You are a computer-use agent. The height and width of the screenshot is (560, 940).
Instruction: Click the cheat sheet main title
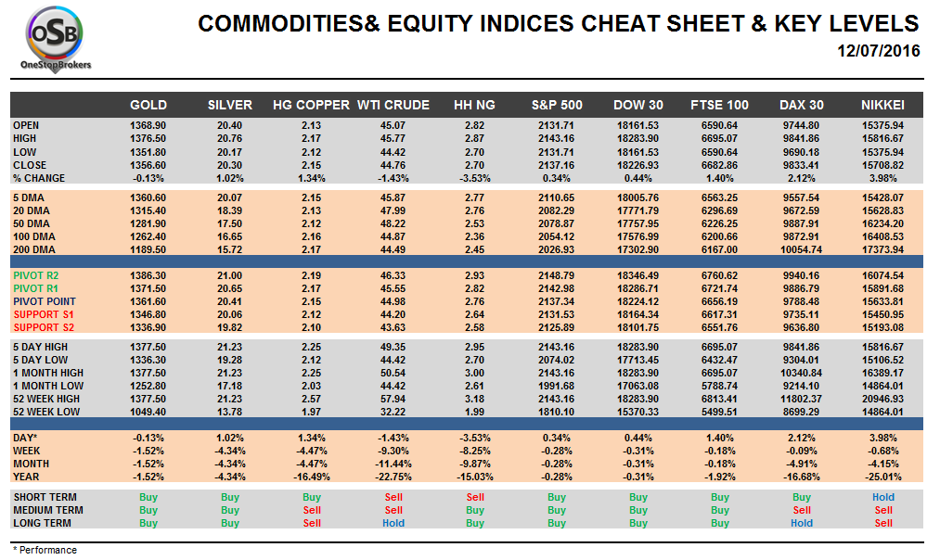pos(558,24)
